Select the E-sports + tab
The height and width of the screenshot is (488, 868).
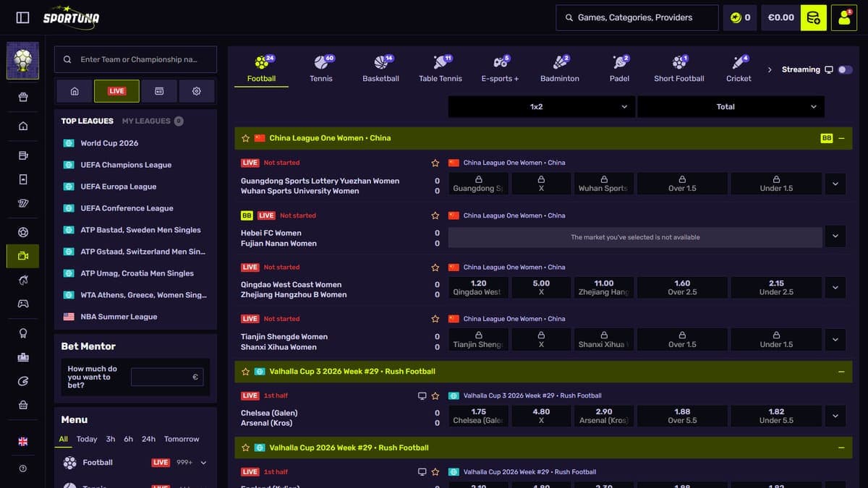click(x=500, y=69)
